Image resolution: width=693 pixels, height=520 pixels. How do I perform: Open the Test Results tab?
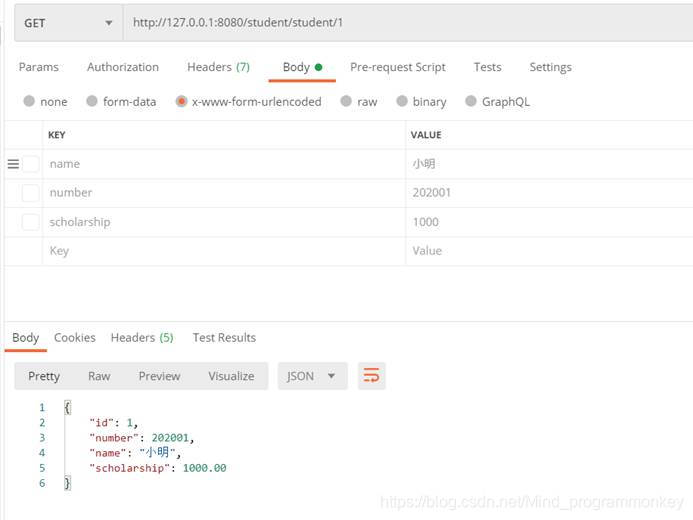(x=224, y=338)
